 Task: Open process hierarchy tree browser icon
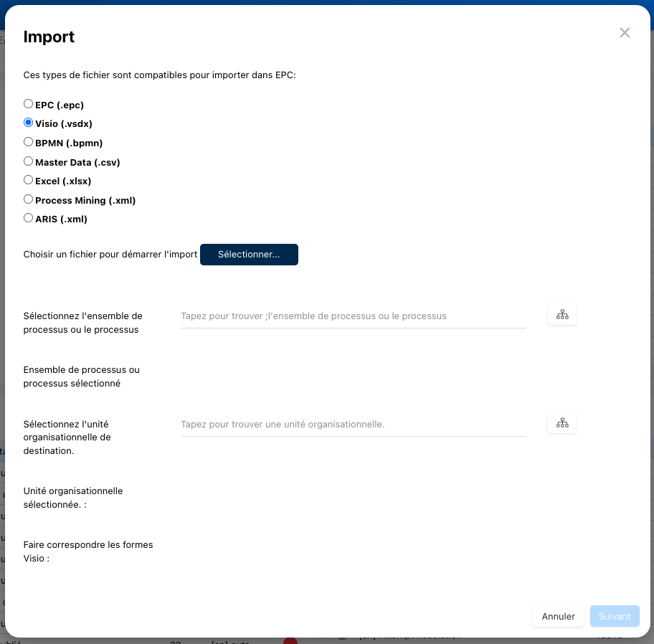tap(562, 315)
